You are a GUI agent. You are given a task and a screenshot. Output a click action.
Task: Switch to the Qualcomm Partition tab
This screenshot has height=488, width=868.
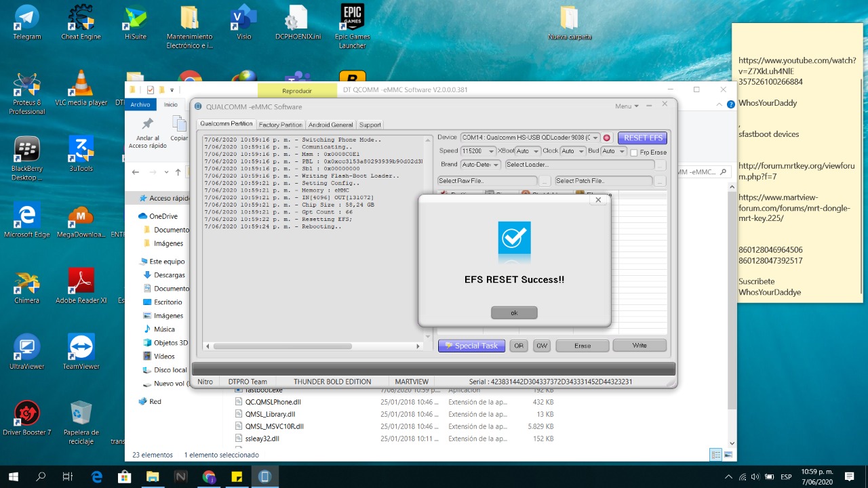226,124
